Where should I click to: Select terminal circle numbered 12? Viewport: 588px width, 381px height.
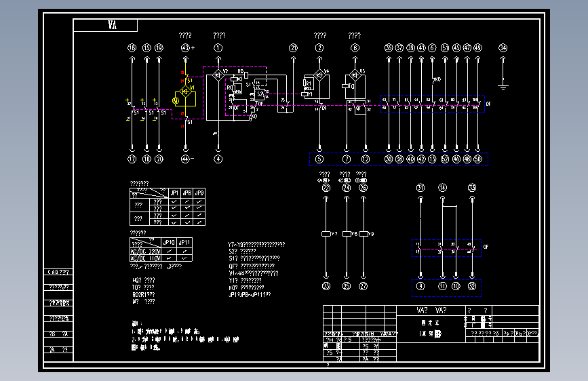(366, 159)
